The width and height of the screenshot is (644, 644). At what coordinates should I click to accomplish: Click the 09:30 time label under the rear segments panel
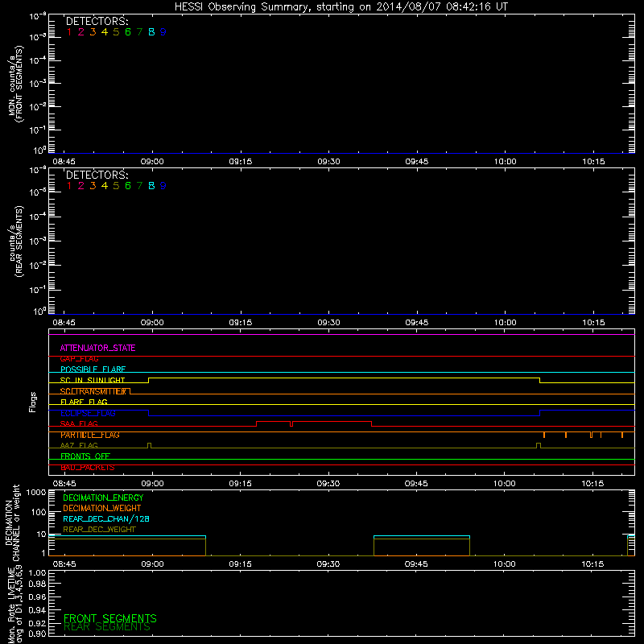(328, 323)
